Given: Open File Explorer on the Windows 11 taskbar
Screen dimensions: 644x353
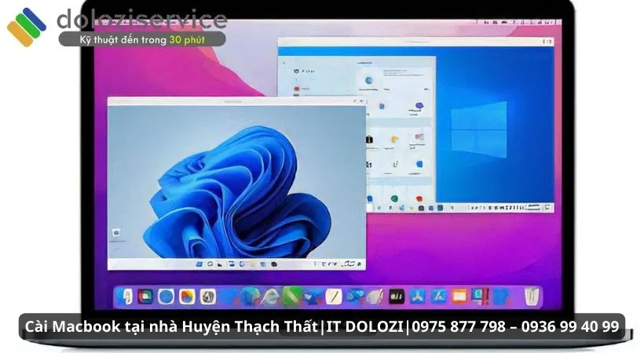Looking at the screenshot, I should tap(253, 264).
